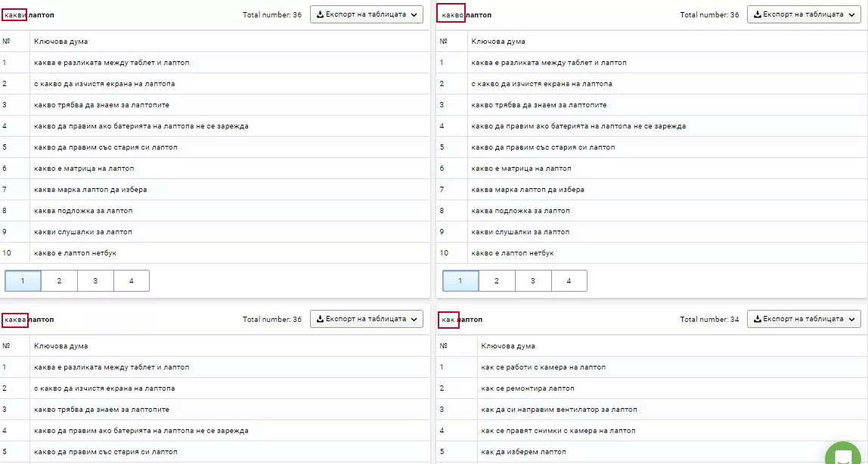Select row 5 "със стария си лаптоп" in "каква лаптоп" panel
Screen dimensions: 868x464
[x=215, y=452]
